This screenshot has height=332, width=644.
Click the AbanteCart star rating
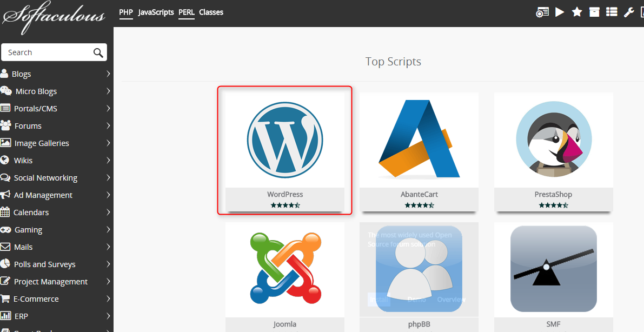(420, 205)
